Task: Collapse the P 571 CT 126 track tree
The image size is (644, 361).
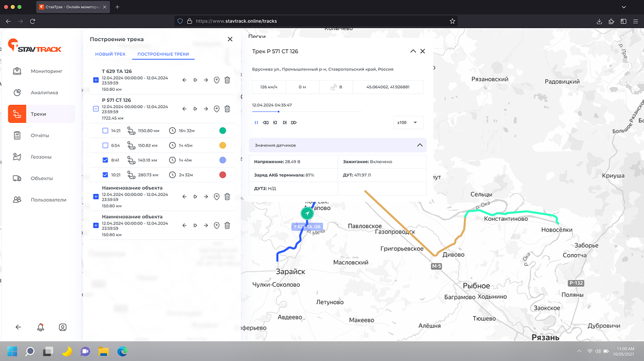Action: tap(96, 109)
